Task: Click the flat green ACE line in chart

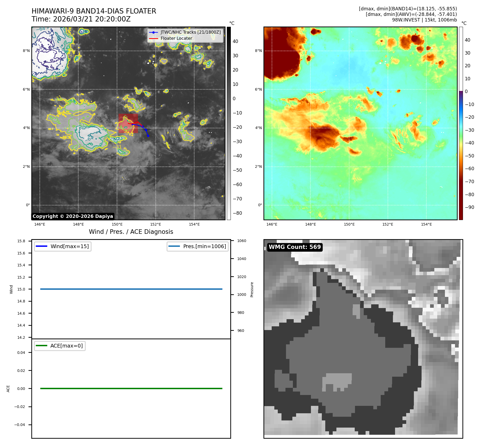Action: (131, 388)
